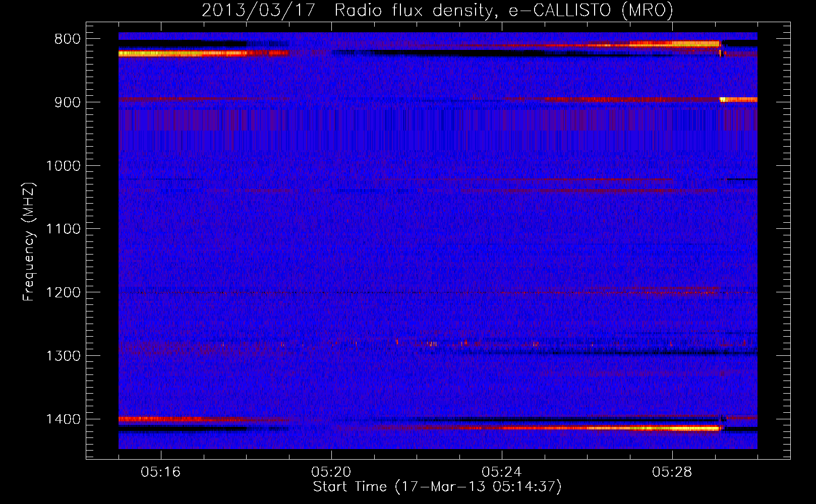Screen dimensions: 816x504
Task: Click the 05:24 time tick label
Action: pyautogui.click(x=502, y=472)
